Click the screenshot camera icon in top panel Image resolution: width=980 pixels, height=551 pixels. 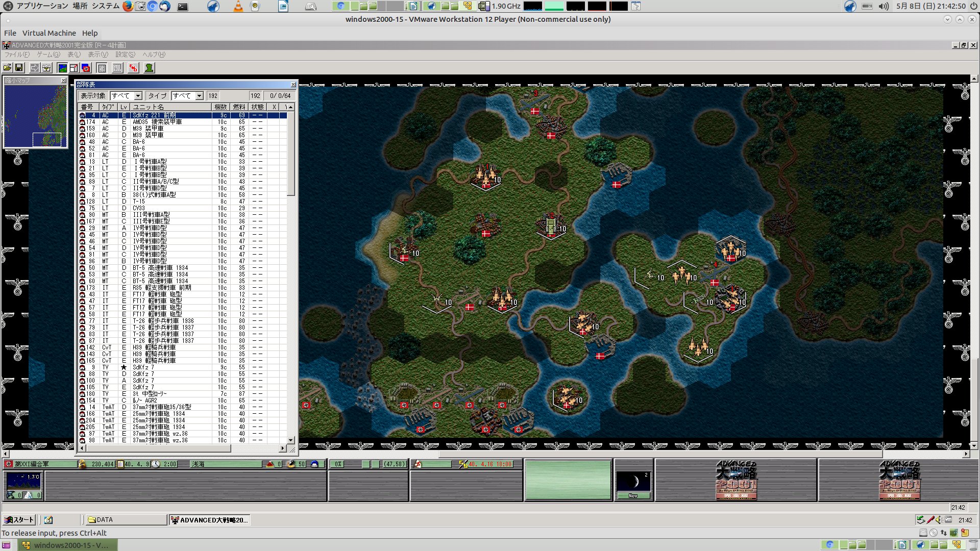click(x=140, y=6)
